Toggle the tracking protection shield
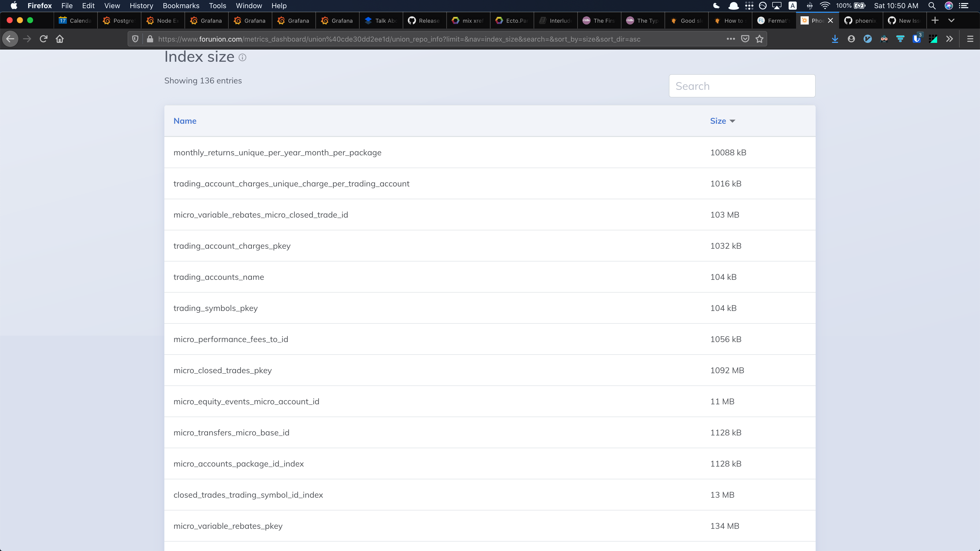 pos(135,39)
